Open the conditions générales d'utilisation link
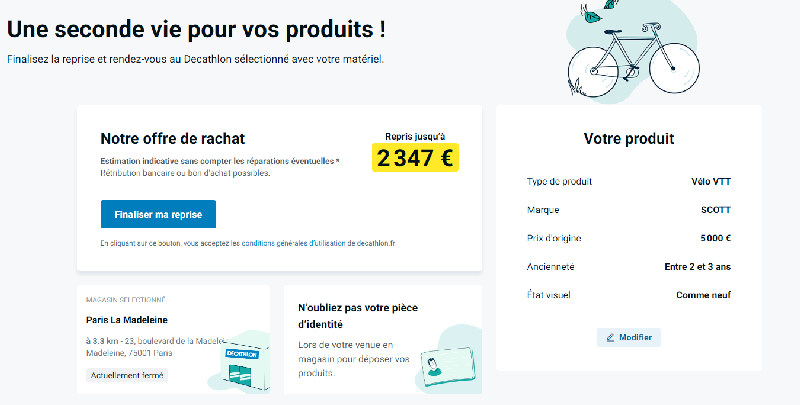The image size is (800, 405). click(293, 243)
